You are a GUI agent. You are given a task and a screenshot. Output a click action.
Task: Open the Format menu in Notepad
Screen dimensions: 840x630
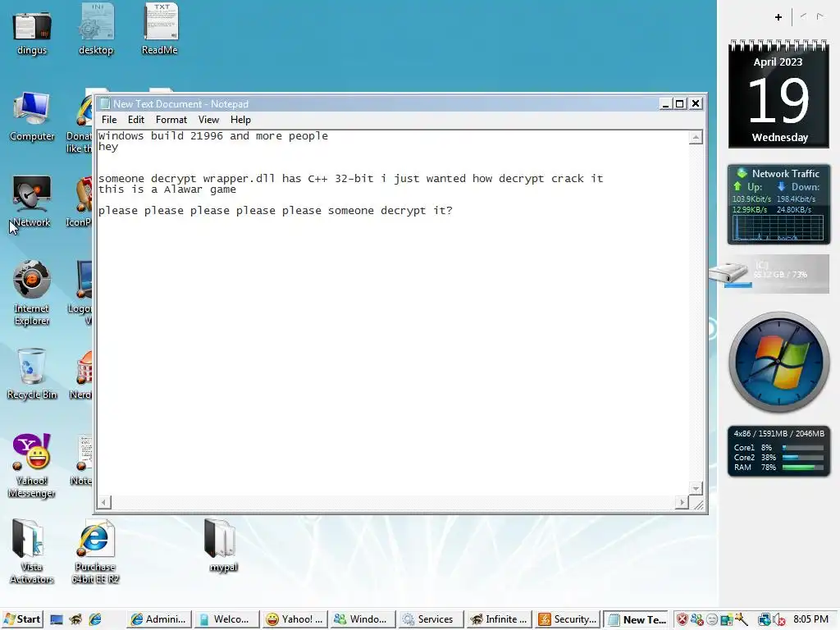pyautogui.click(x=171, y=120)
